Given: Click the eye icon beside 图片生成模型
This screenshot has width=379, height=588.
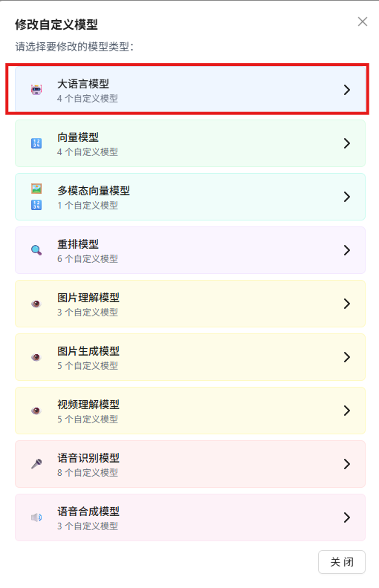Looking at the screenshot, I should (x=36, y=357).
